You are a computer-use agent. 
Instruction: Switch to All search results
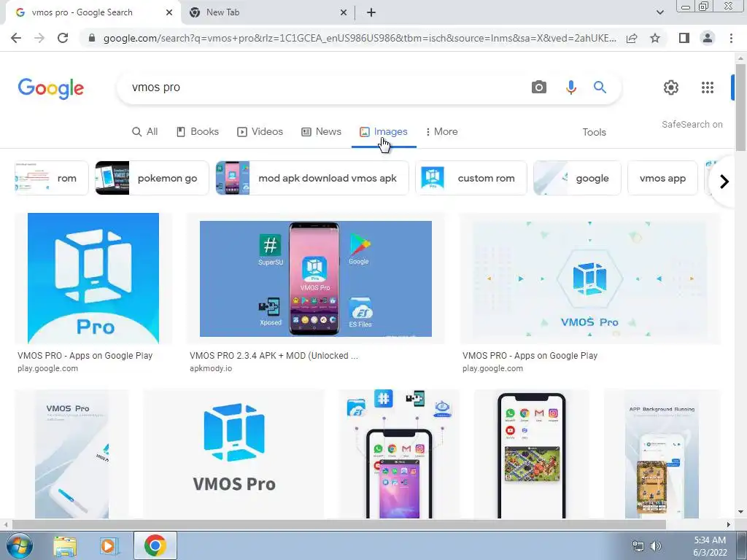(145, 131)
